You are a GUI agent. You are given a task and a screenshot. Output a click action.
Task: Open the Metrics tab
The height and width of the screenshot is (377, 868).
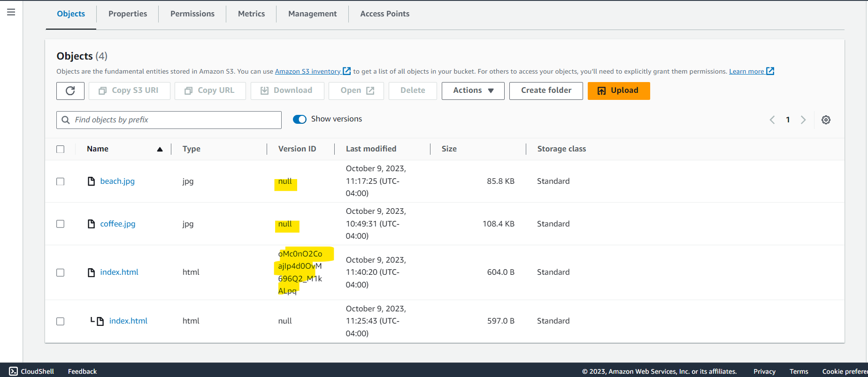coord(251,14)
